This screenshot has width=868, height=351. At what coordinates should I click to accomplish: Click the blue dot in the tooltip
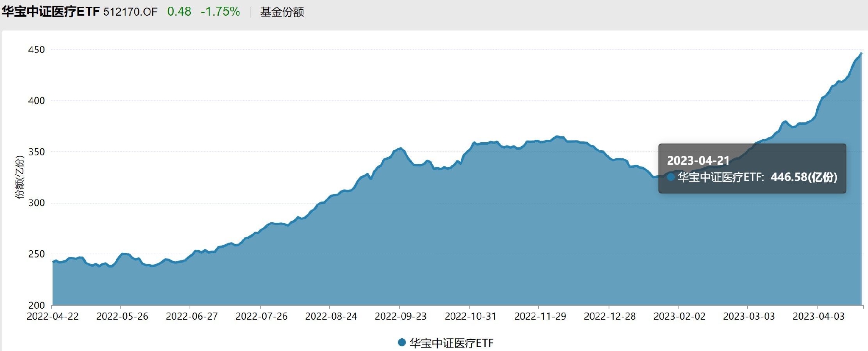click(670, 177)
